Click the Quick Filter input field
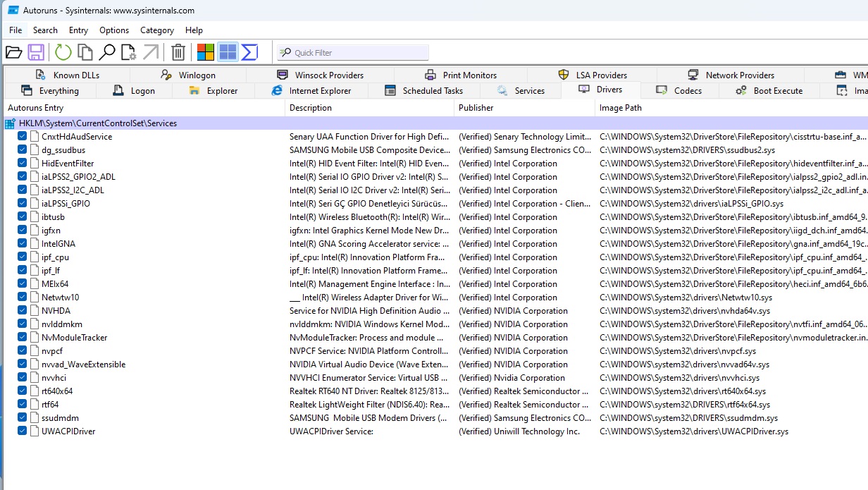868x490 pixels. coord(352,53)
